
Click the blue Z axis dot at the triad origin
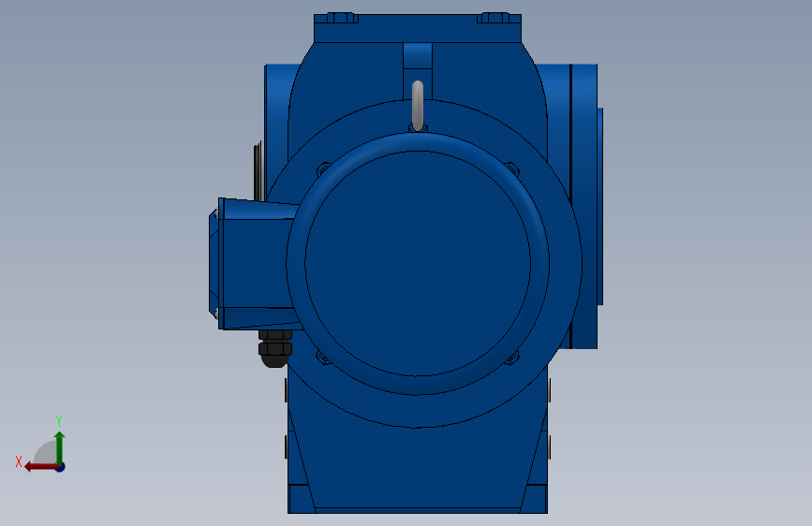[x=61, y=467]
